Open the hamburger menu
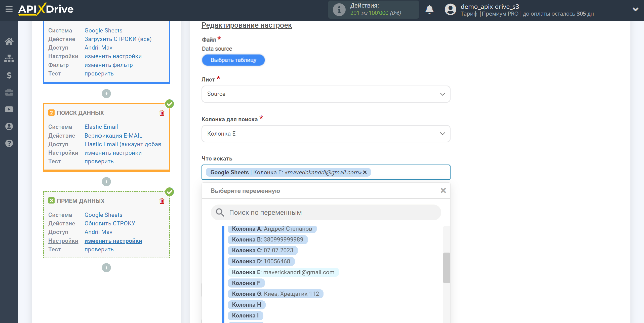 click(x=9, y=9)
